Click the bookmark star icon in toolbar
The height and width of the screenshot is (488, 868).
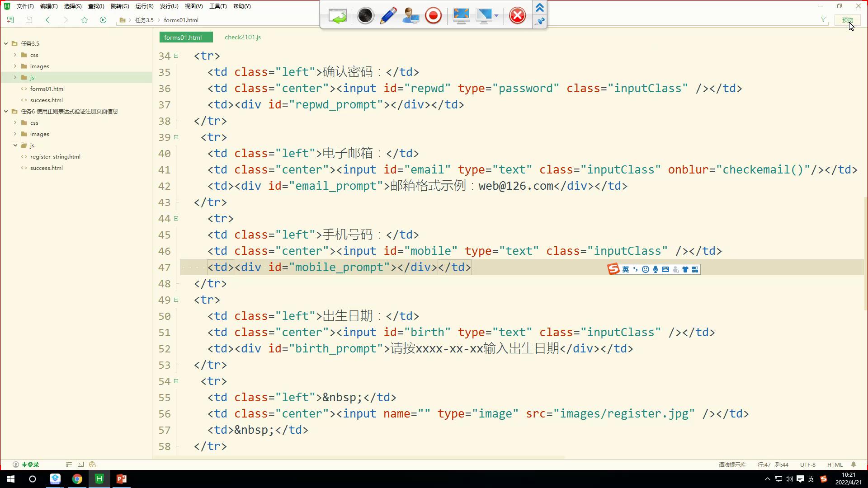[85, 20]
